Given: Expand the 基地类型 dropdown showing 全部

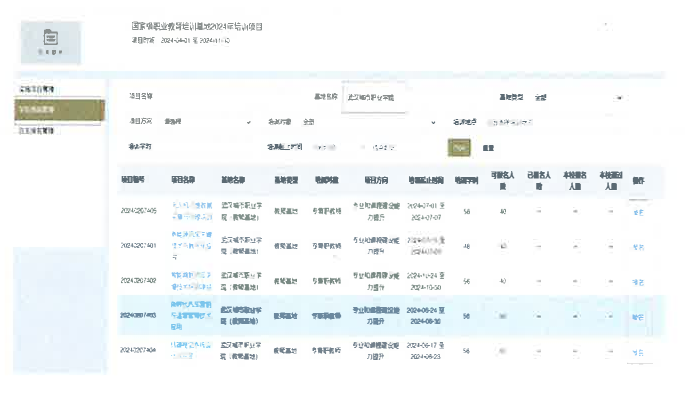Looking at the screenshot, I should point(579,97).
